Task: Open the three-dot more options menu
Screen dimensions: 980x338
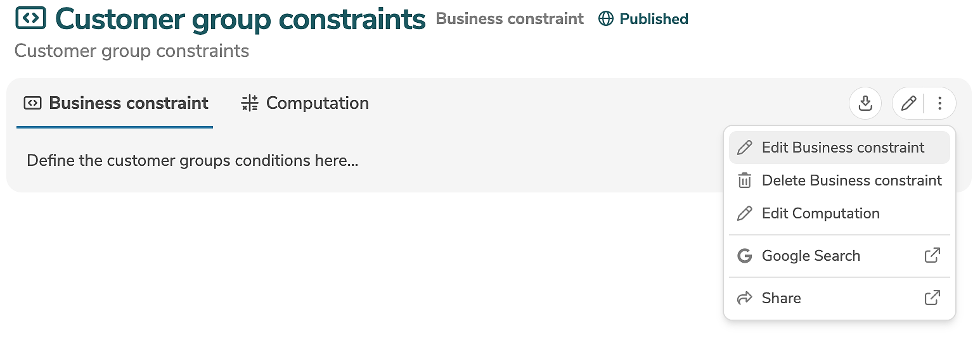Action: pos(940,103)
